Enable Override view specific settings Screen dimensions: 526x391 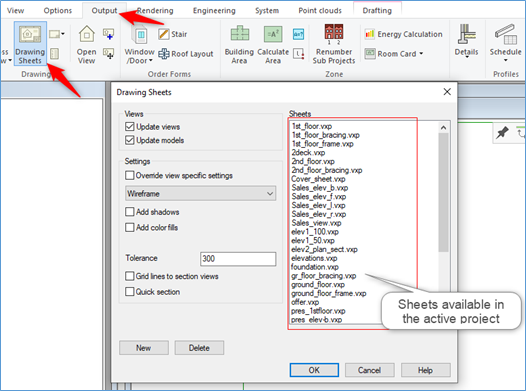129,175
